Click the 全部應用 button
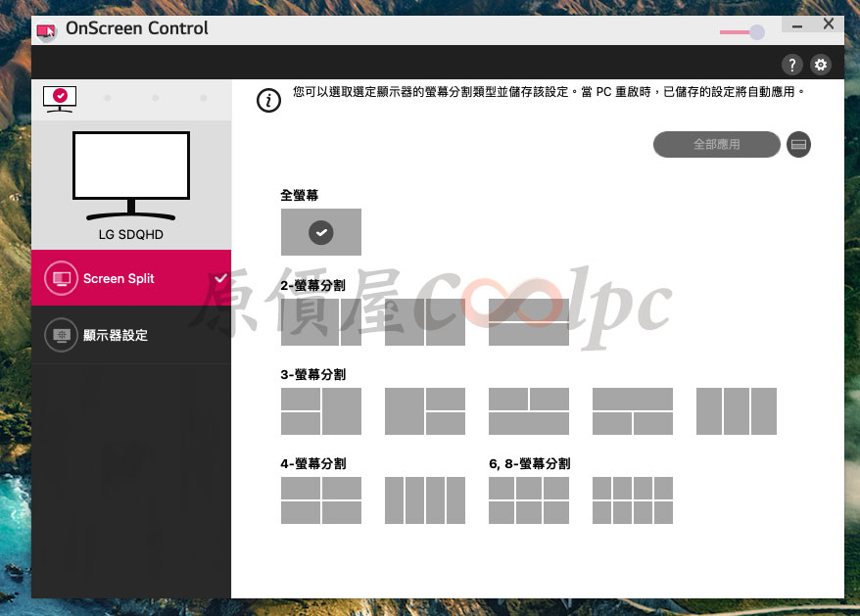 [x=716, y=145]
